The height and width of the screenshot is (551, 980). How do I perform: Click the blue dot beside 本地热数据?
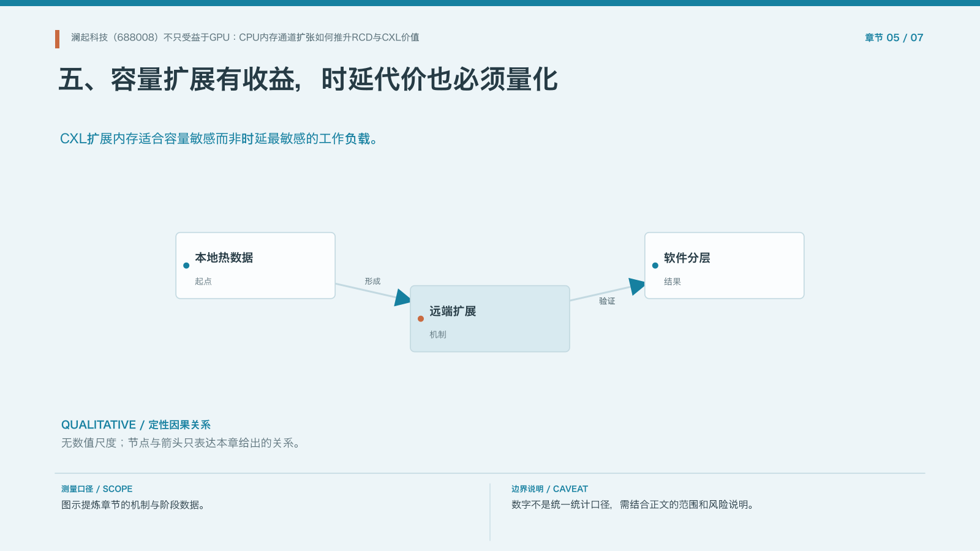coord(186,266)
